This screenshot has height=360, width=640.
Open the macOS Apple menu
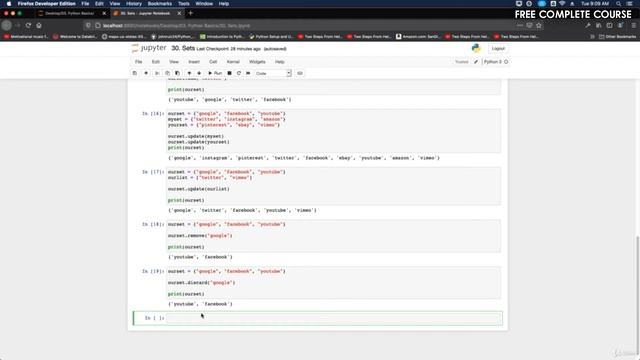click(9, 4)
